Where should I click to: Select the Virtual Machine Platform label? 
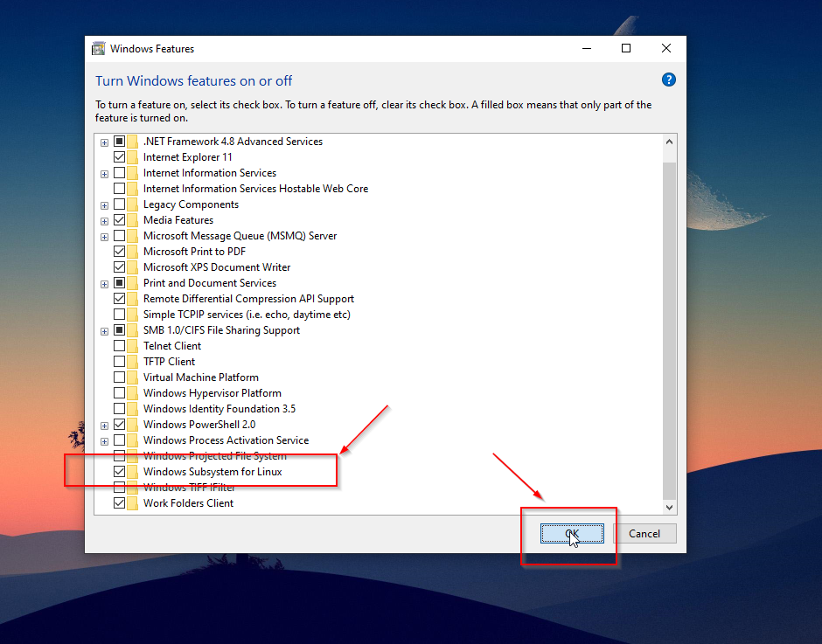click(201, 377)
